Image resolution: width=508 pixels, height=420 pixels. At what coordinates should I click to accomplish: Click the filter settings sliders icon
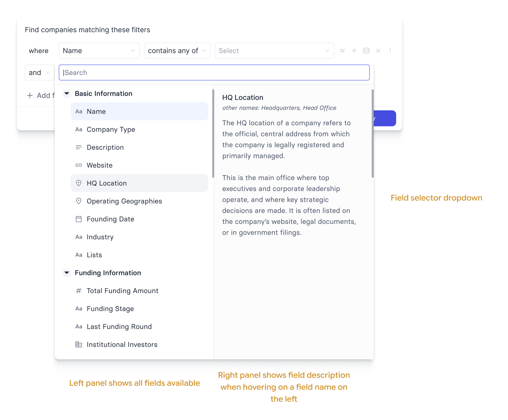point(342,51)
